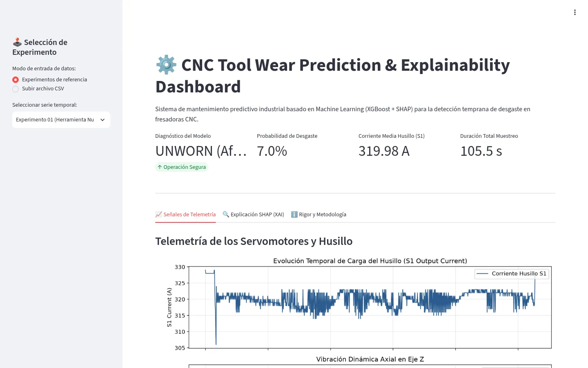Screen dimensions: 588x368
Task: Click the 7.0% Probabilidad de Desgaste metric
Action: [272, 151]
